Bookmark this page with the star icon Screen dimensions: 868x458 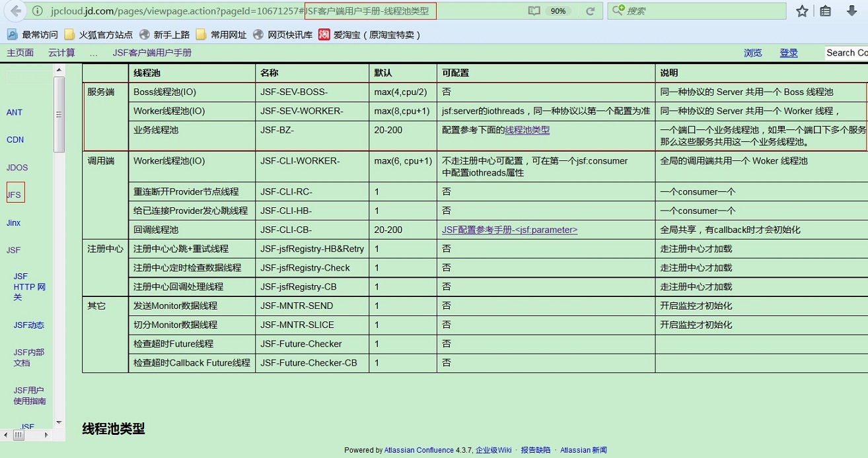tap(802, 11)
